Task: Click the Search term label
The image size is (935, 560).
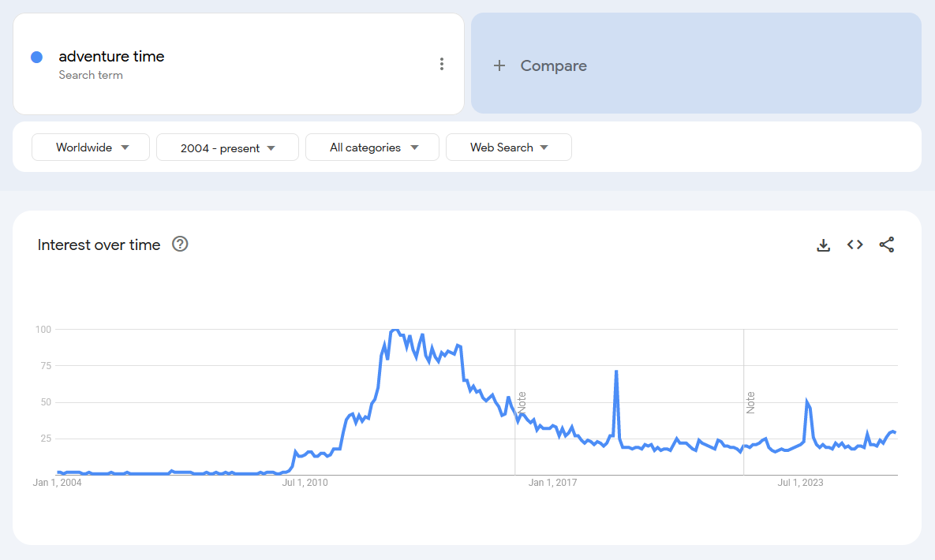Action: pos(91,75)
